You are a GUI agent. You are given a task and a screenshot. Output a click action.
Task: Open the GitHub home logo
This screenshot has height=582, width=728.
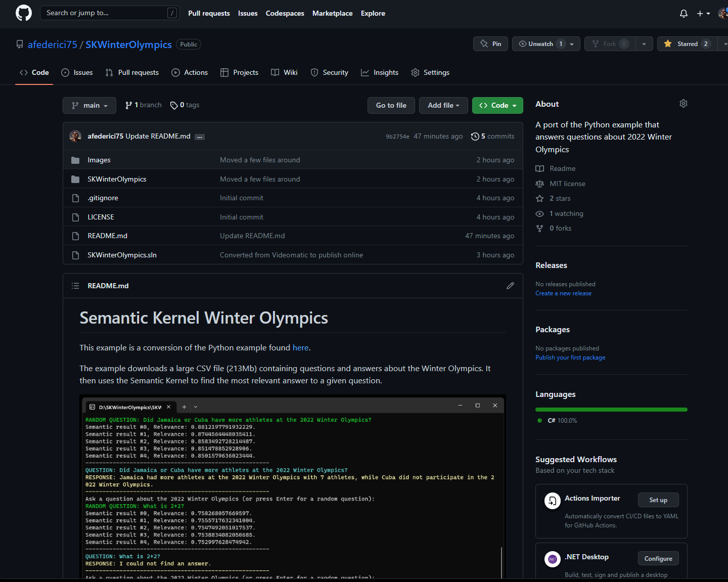point(24,13)
